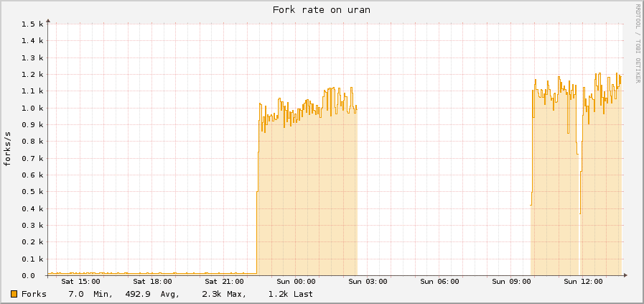Click the '1.3 k' y-axis tick label

32,57
